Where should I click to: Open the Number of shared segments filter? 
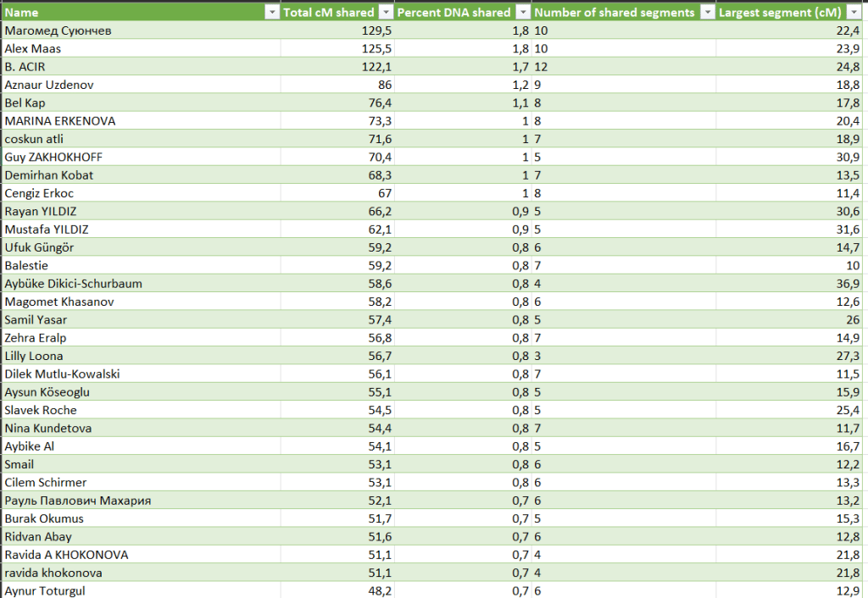706,12
